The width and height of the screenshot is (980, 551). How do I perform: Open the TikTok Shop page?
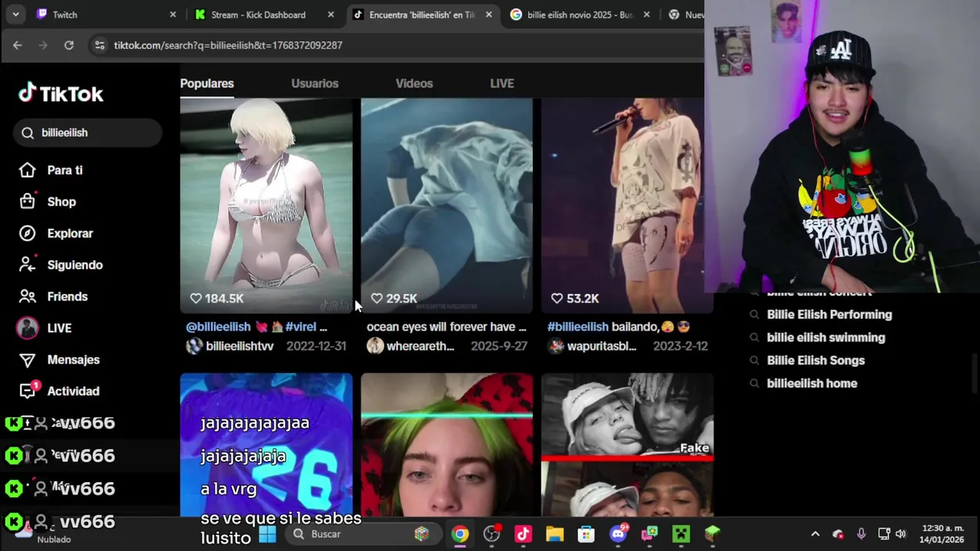pyautogui.click(x=47, y=202)
